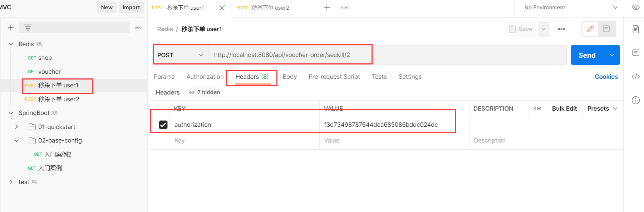Open the GET 入门案例 request
Image resolution: width=644 pixels, height=212 pixels.
pyautogui.click(x=74, y=168)
